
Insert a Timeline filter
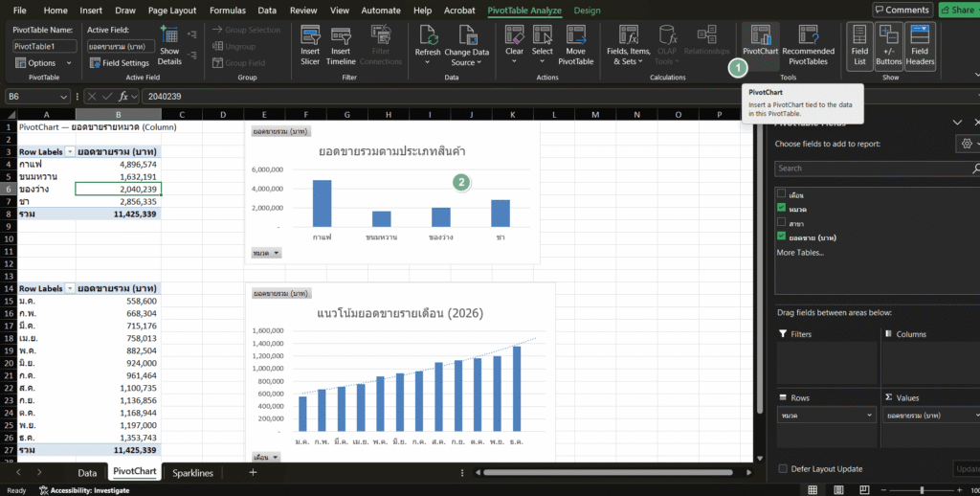[341, 46]
